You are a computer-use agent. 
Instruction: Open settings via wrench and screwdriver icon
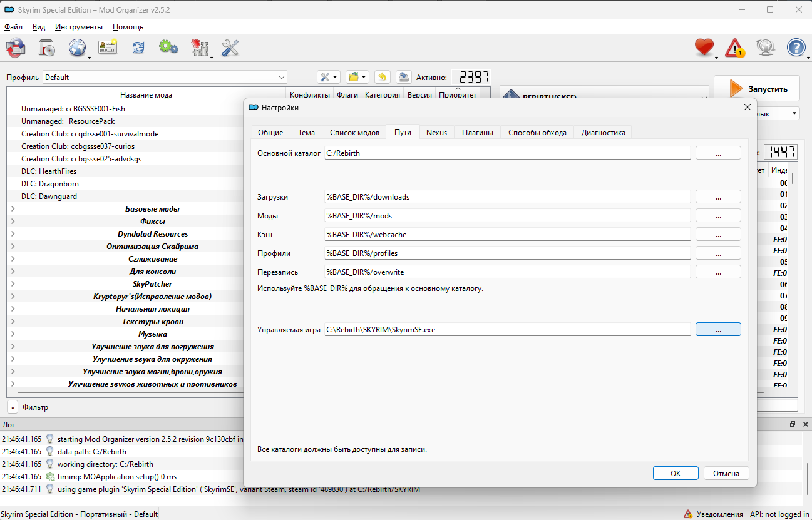[230, 48]
